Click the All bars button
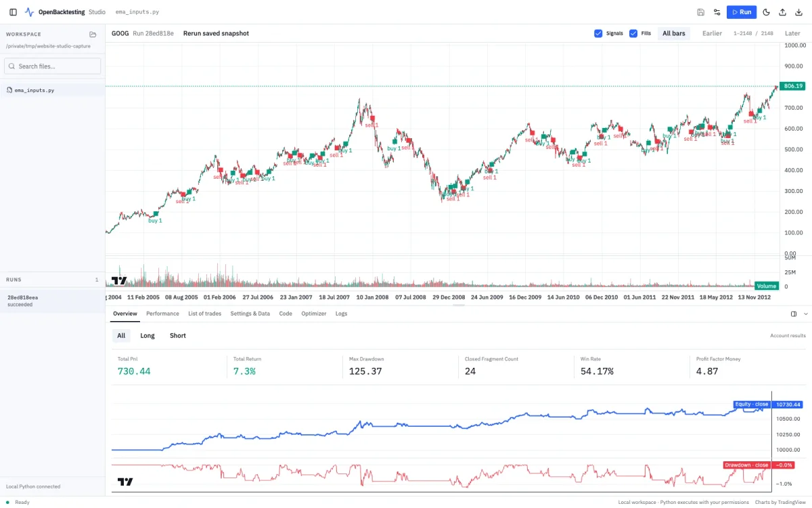The width and height of the screenshot is (812, 508). (674, 33)
